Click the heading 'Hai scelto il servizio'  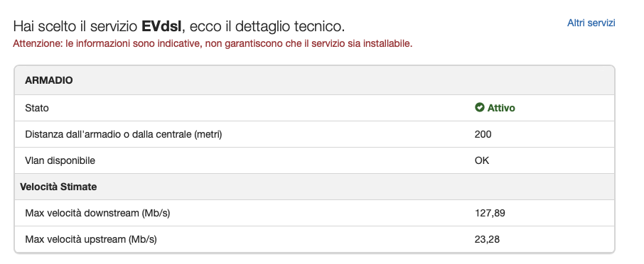75,27
